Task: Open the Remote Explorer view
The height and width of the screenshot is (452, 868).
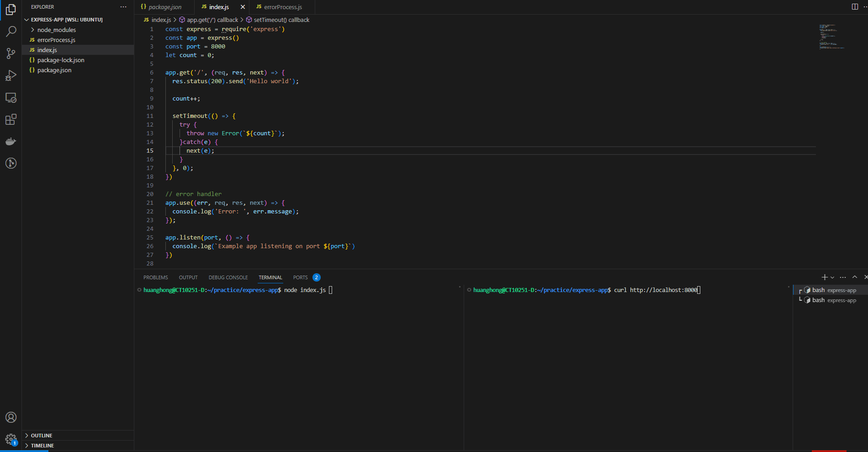Action: [11, 97]
